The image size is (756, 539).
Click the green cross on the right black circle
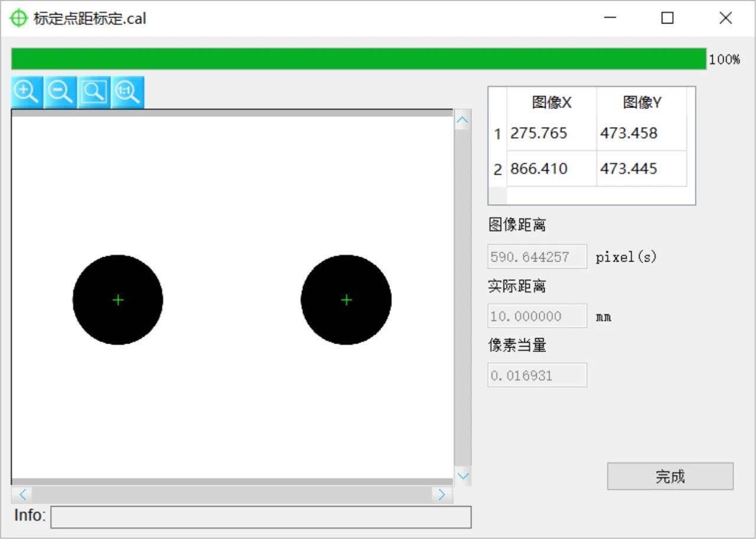click(346, 300)
